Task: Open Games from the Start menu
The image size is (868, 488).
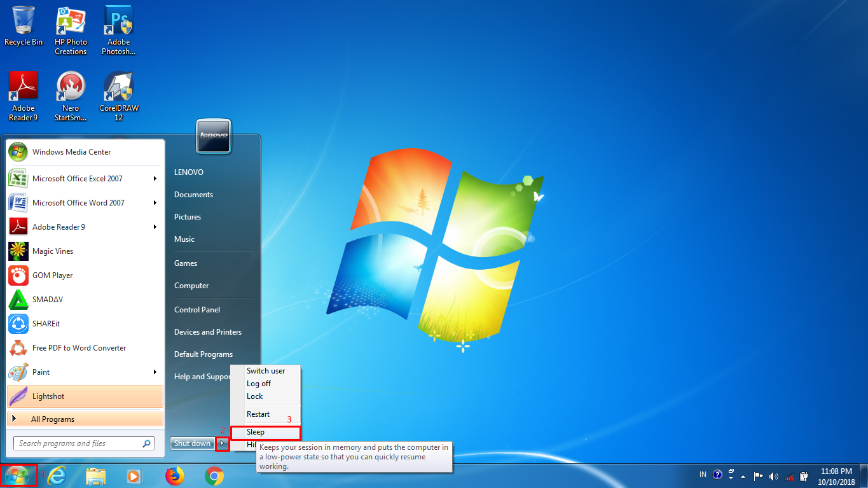Action: pyautogui.click(x=186, y=263)
